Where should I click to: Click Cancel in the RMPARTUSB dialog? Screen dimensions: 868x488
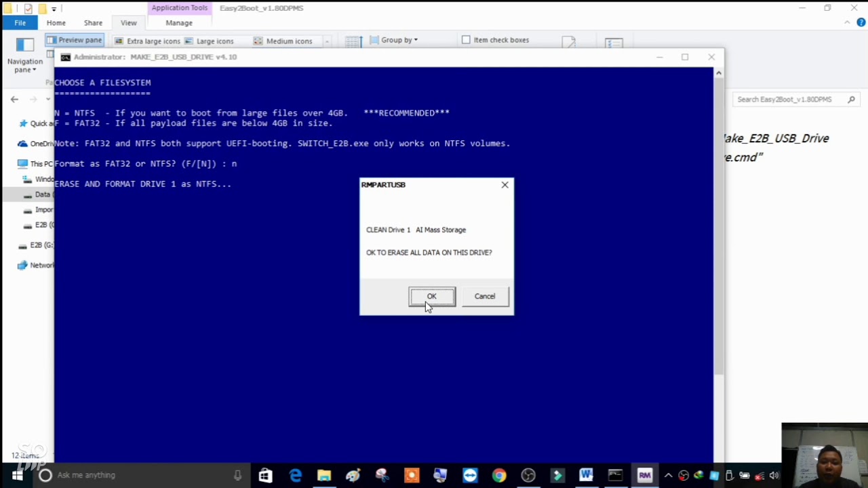[x=485, y=296]
